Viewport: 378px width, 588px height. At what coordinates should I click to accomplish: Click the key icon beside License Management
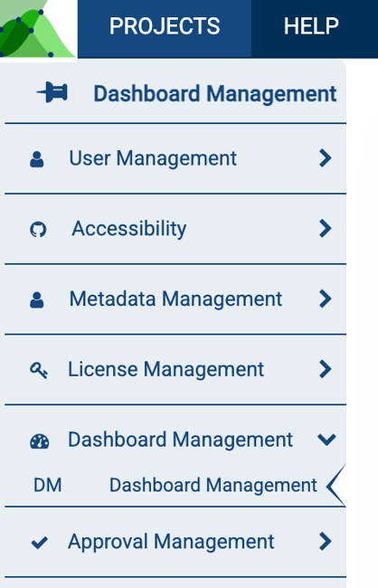39,370
